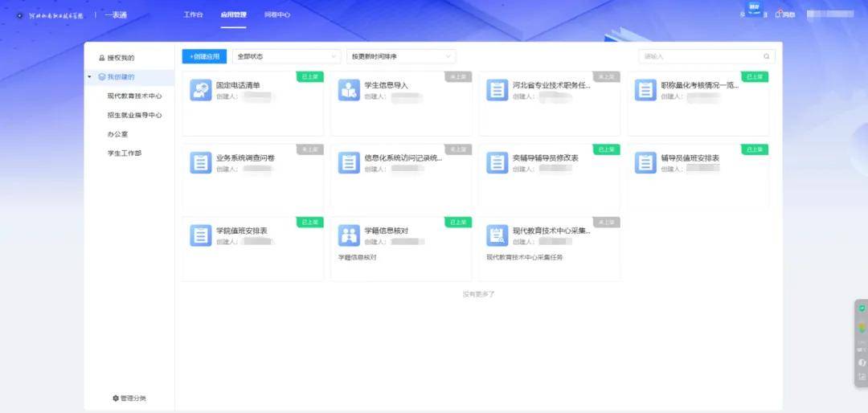The height and width of the screenshot is (413, 868).
Task: Click the search input field
Action: click(699, 56)
